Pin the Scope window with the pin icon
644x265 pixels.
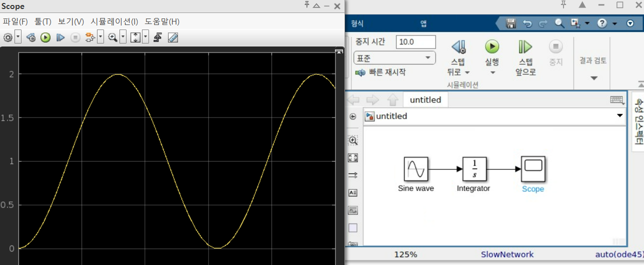(x=306, y=5)
